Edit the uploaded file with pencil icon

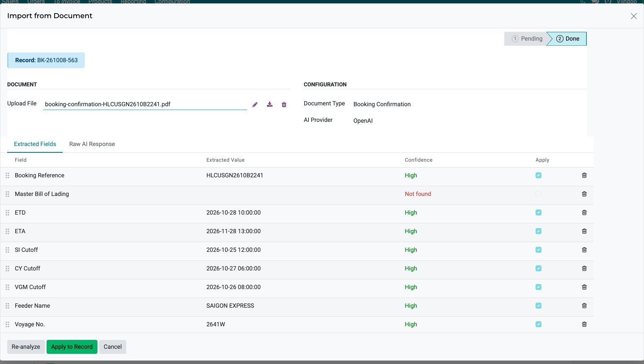[x=255, y=105]
